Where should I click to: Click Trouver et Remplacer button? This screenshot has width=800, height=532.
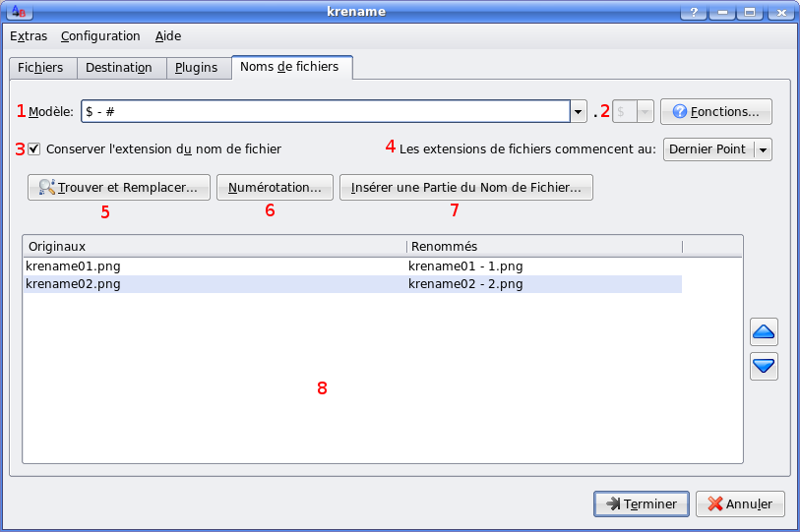(x=119, y=187)
